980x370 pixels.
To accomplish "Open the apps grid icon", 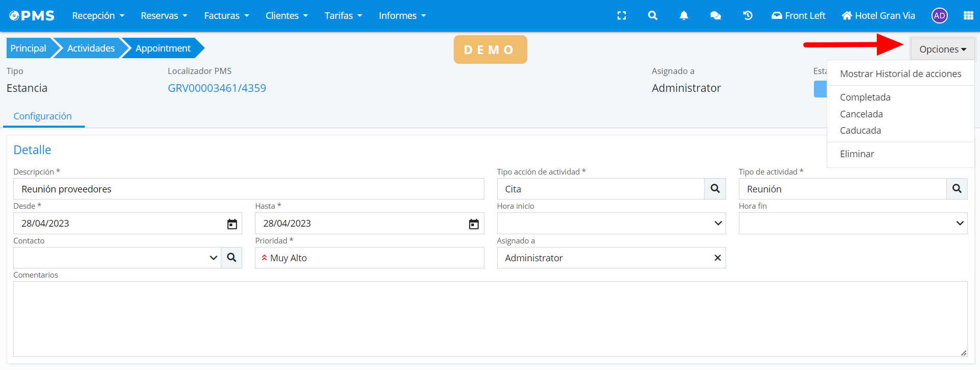I will pyautogui.click(x=968, y=16).
